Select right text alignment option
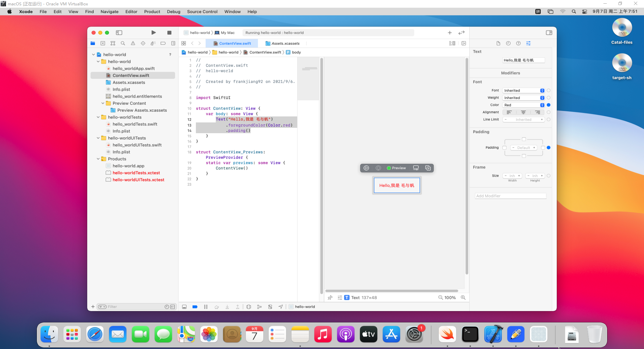644x349 pixels. click(538, 112)
